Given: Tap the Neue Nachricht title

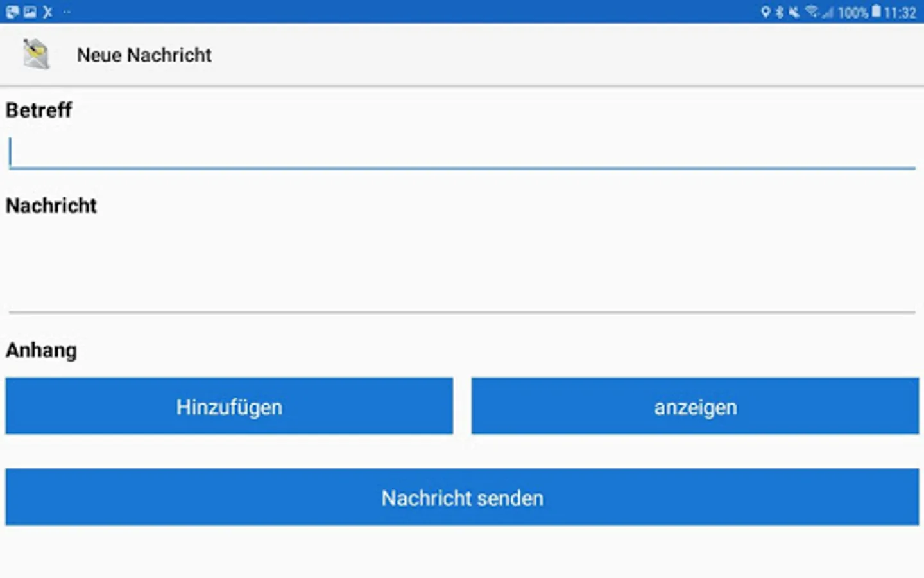Looking at the screenshot, I should (144, 55).
